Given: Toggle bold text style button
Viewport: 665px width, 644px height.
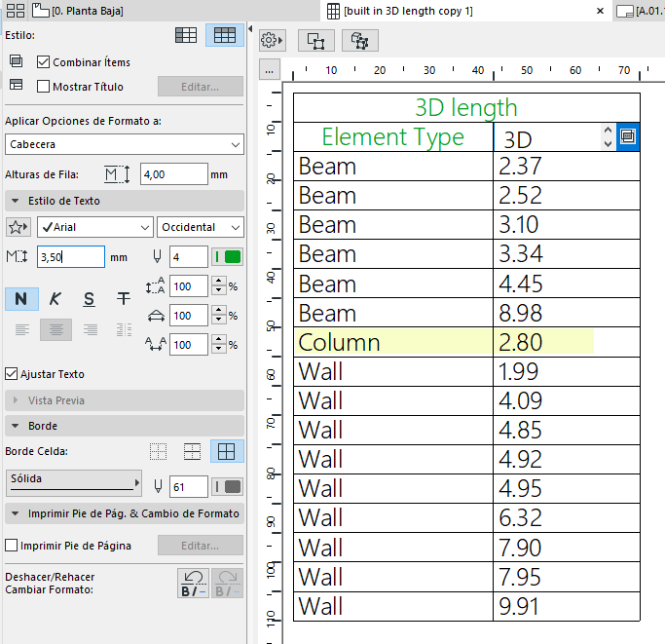Looking at the screenshot, I should tap(21, 299).
